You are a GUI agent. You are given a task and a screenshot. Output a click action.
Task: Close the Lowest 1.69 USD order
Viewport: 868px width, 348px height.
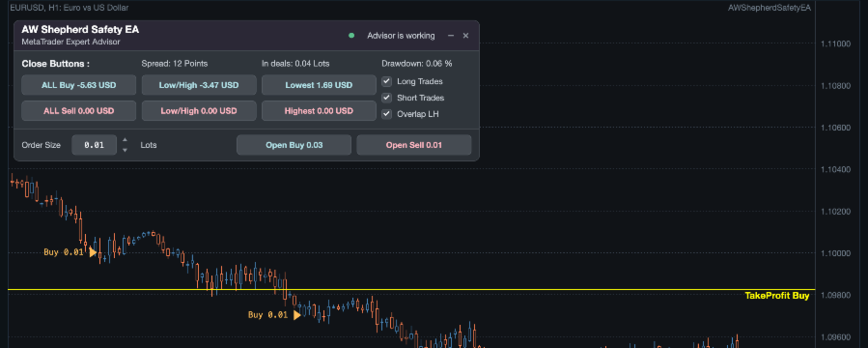point(319,85)
